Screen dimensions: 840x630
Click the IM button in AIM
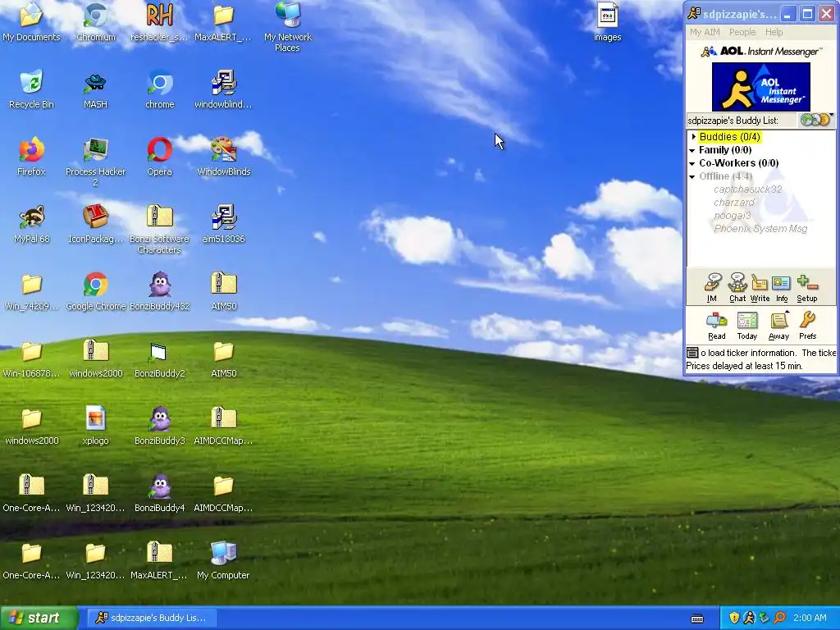(713, 288)
